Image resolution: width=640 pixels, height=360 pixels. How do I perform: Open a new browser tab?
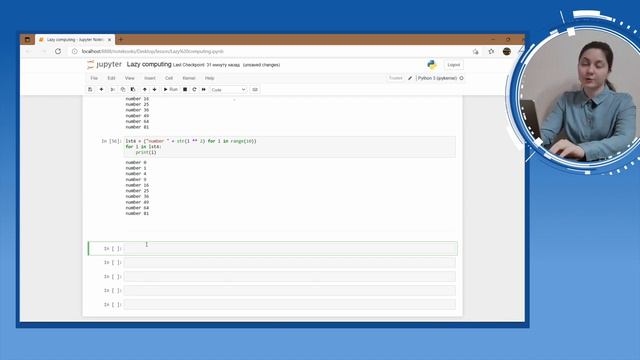[x=120, y=40]
